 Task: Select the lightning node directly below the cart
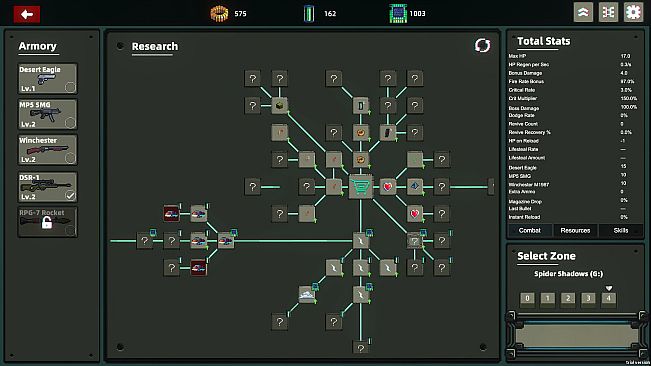click(361, 241)
